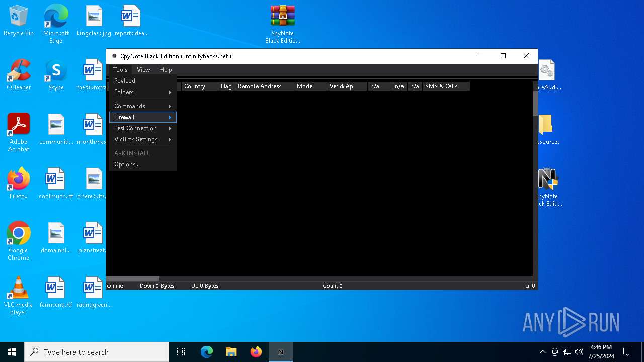The width and height of the screenshot is (644, 362).
Task: Open Firefox from the taskbar
Action: coord(256,352)
